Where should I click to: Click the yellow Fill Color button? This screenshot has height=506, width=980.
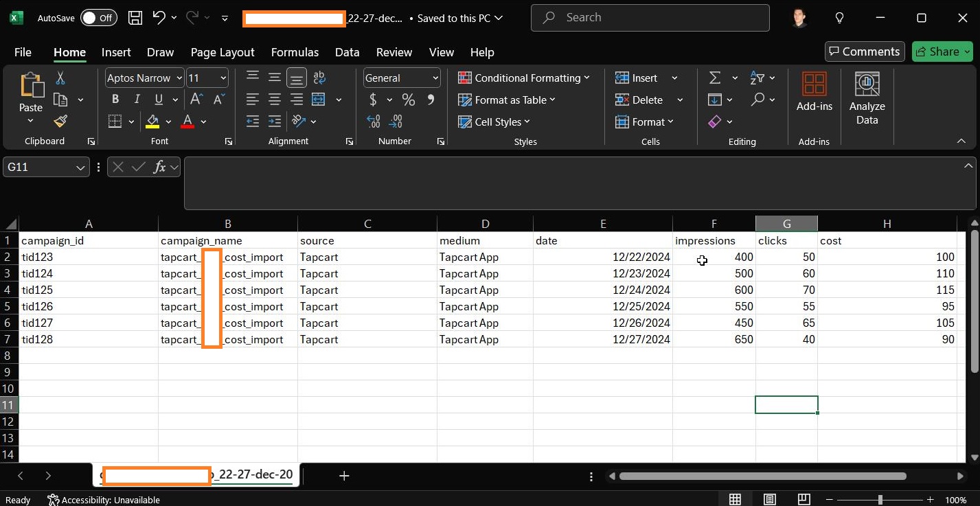pos(152,122)
